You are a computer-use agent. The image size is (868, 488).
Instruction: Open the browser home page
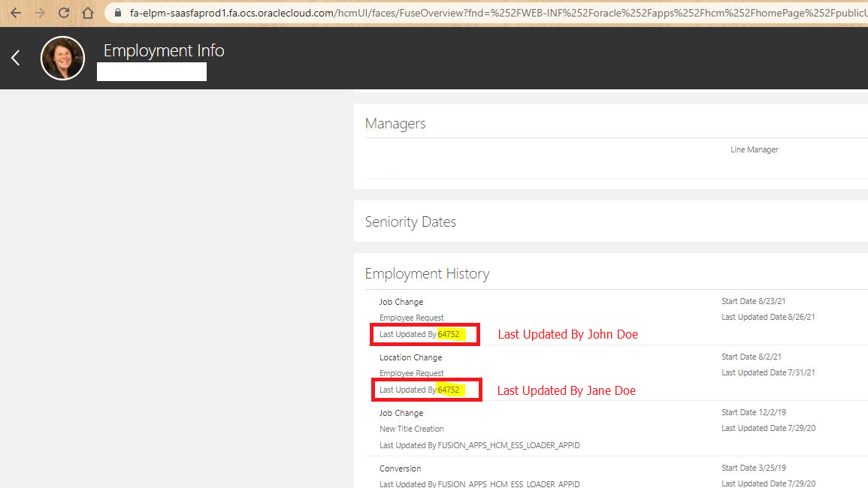pyautogui.click(x=87, y=12)
